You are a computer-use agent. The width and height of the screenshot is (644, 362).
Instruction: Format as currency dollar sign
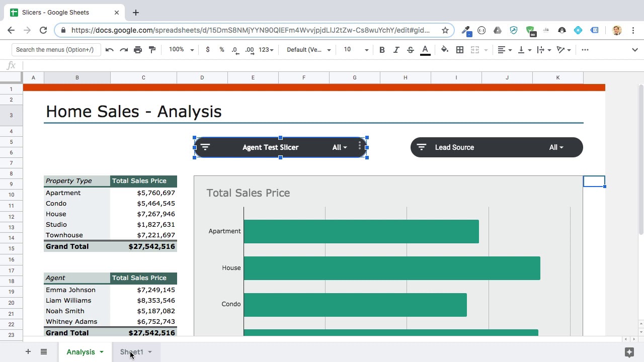tap(208, 50)
